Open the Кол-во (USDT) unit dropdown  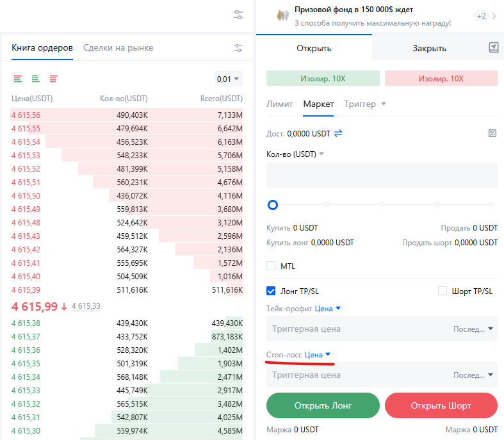click(295, 154)
